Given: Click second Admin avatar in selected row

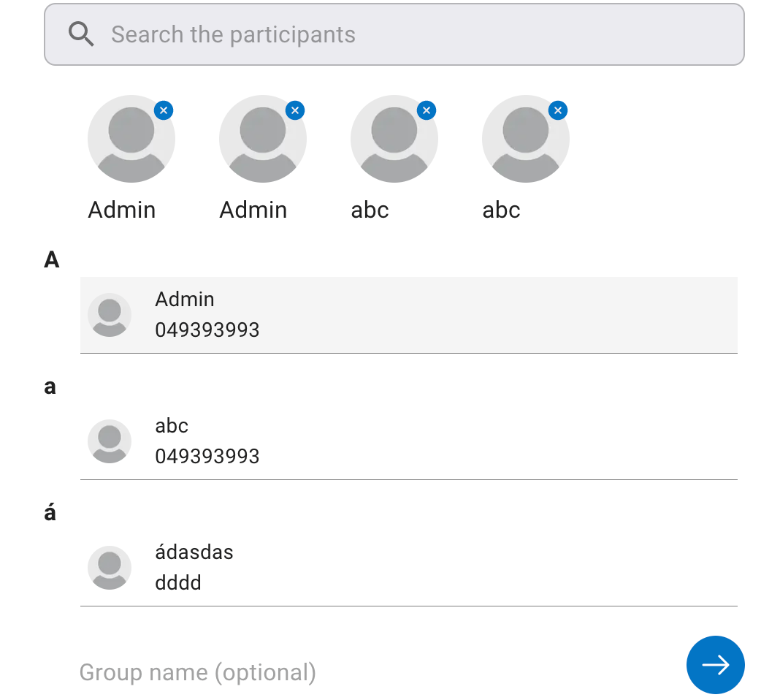Looking at the screenshot, I should point(262,139).
